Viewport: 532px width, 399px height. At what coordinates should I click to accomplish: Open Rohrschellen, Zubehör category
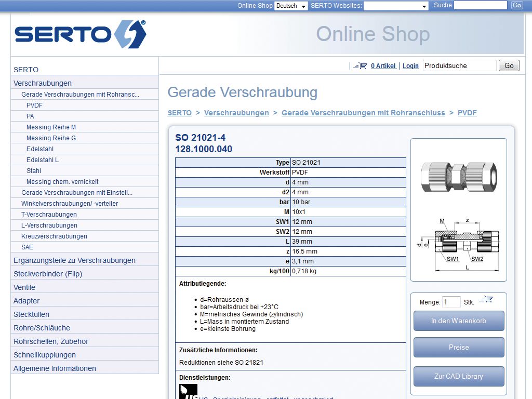point(51,341)
